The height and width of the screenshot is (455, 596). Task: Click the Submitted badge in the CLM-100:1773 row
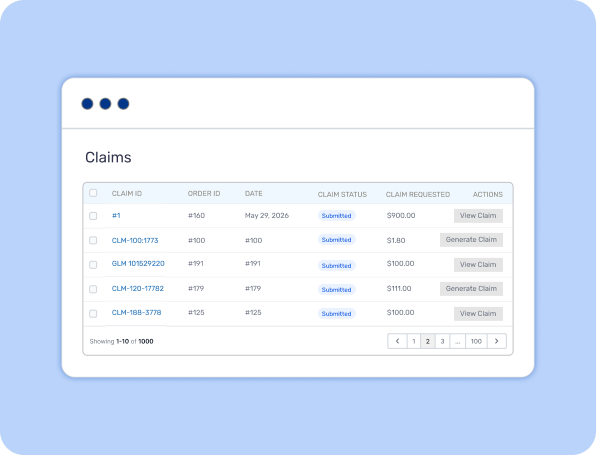point(336,239)
